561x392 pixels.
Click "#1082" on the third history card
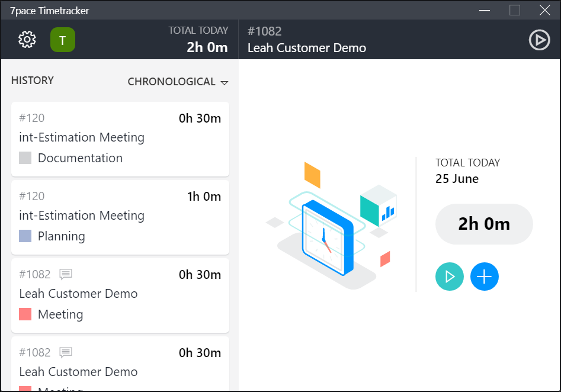point(35,274)
